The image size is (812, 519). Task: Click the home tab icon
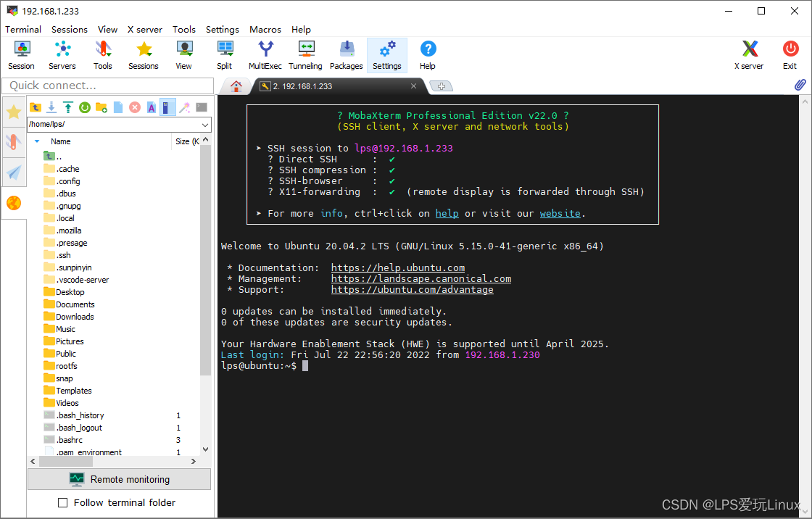(x=236, y=86)
